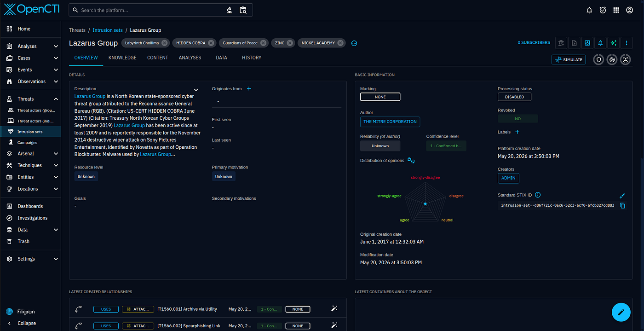The height and width of the screenshot is (331, 644).
Task: Expand the Settings sidebar menu
Action: pyautogui.click(x=56, y=259)
